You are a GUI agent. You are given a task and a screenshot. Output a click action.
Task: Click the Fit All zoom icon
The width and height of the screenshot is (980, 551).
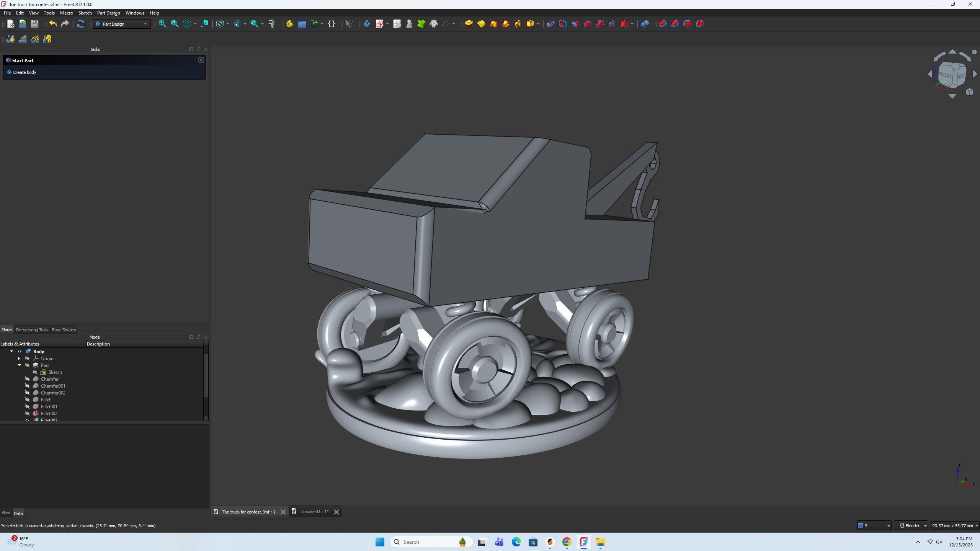pos(162,24)
